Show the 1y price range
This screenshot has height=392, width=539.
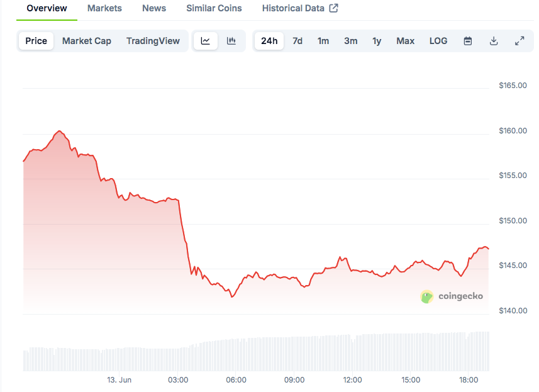pos(377,41)
